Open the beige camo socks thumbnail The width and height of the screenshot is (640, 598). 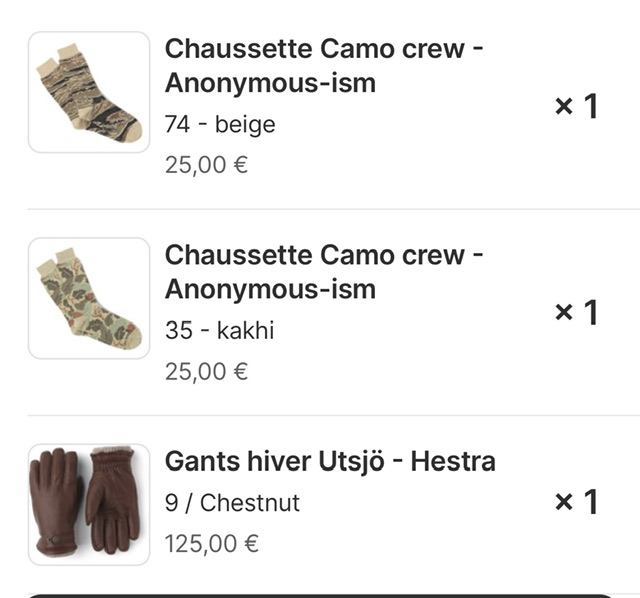pos(88,92)
